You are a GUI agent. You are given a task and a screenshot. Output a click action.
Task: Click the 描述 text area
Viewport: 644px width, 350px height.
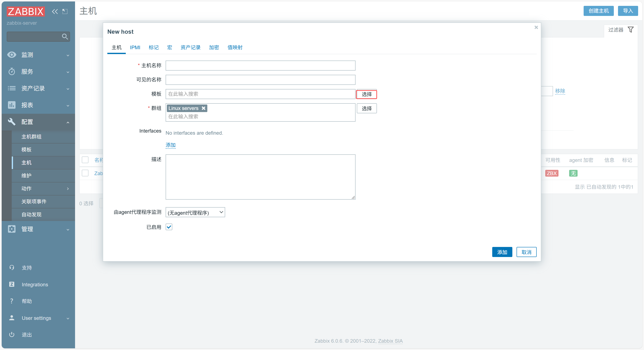(x=260, y=177)
